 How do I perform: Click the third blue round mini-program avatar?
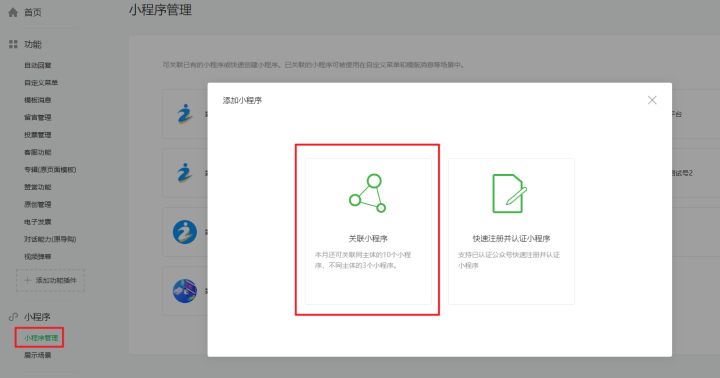pyautogui.click(x=185, y=232)
